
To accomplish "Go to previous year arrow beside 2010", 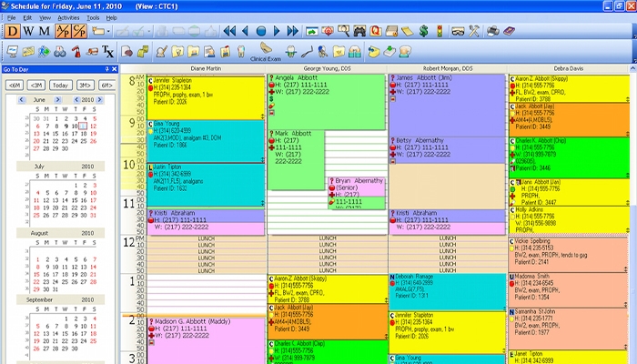I will click(x=75, y=99).
